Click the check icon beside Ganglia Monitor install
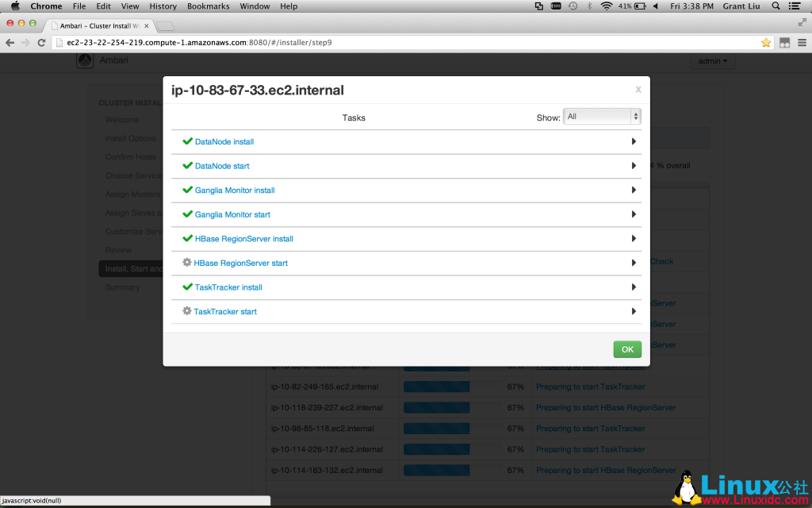 [187, 190]
